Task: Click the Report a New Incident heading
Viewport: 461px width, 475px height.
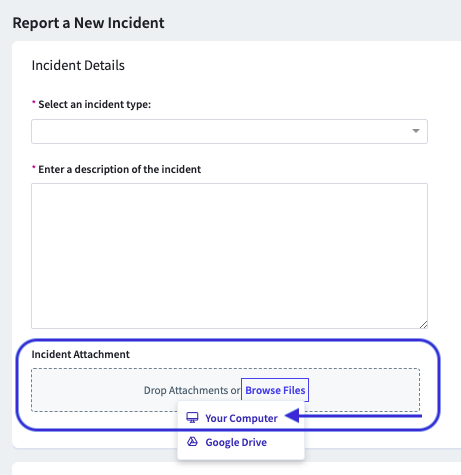Action: (88, 23)
